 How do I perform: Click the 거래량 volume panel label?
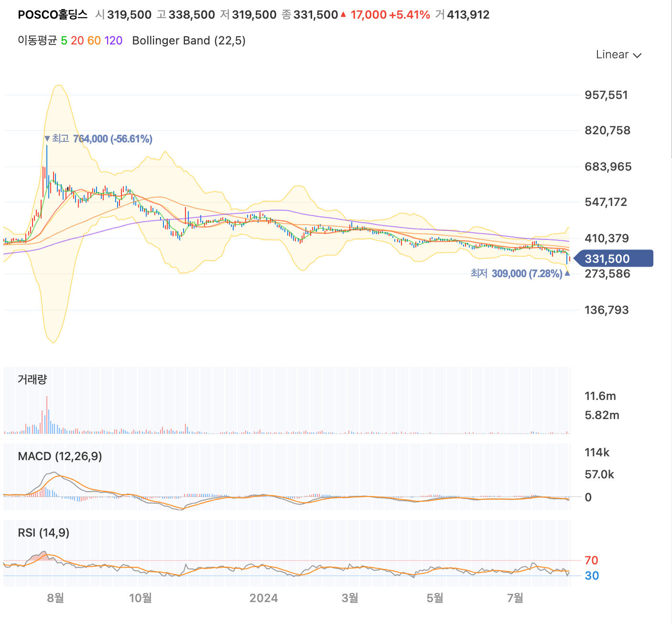32,379
